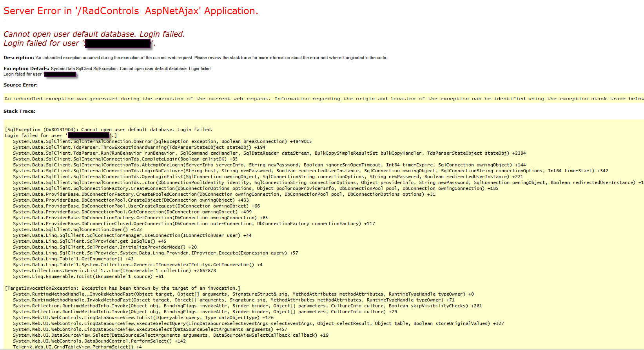
Task: Click the "LinqDataSourceView.ExecuteSelect(DataSourceSelectArguments arguments) +457" line
Action: coord(150,329)
